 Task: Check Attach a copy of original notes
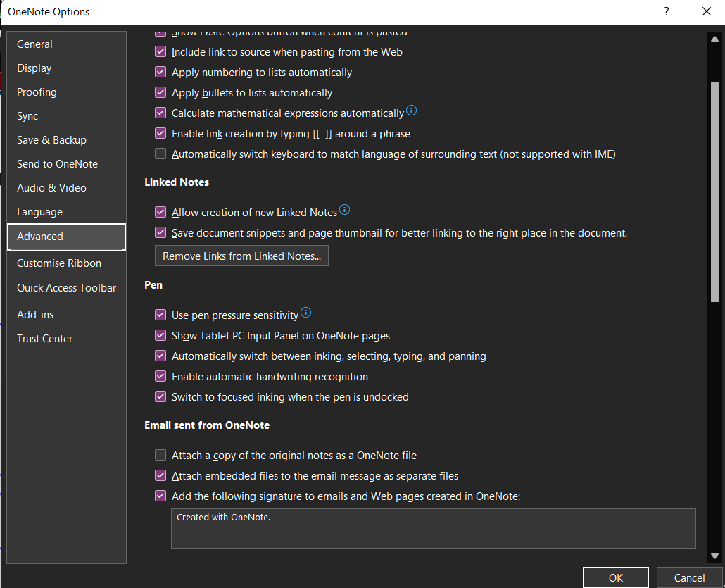pyautogui.click(x=160, y=455)
